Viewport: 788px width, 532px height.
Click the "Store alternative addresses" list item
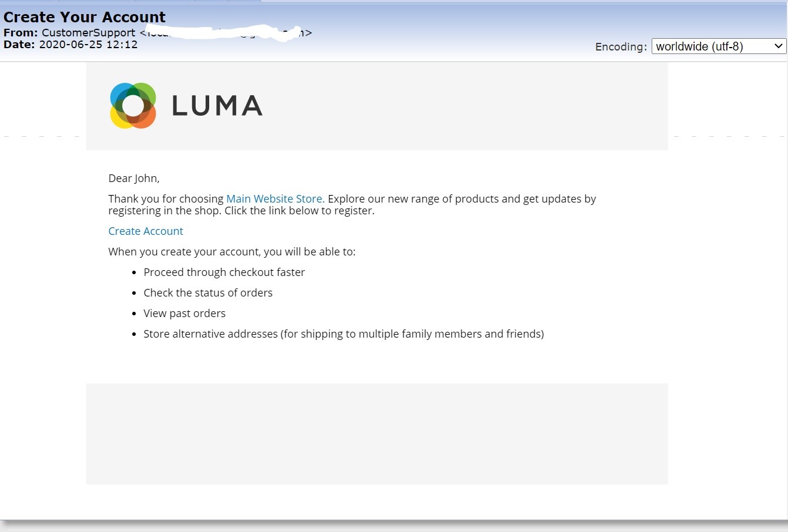343,334
